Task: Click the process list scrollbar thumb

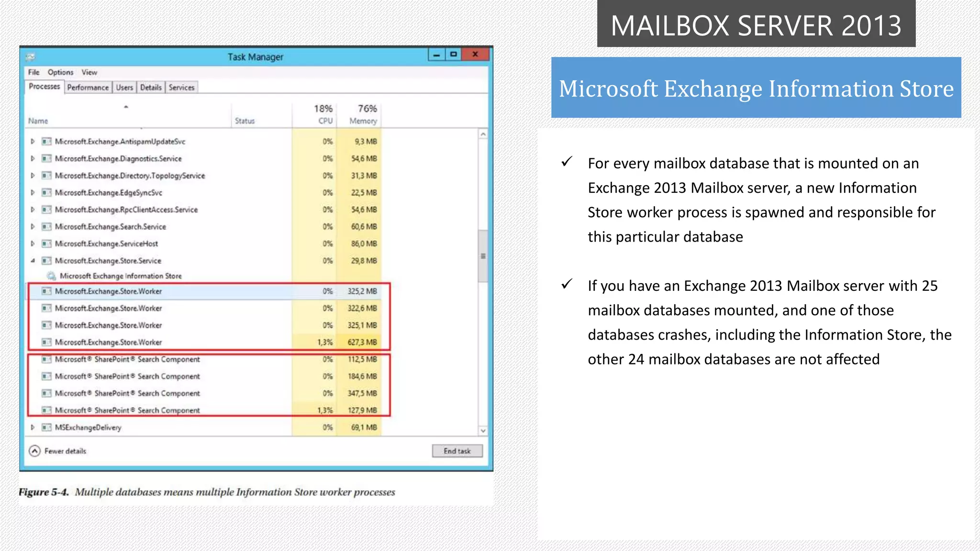Action: [x=483, y=256]
